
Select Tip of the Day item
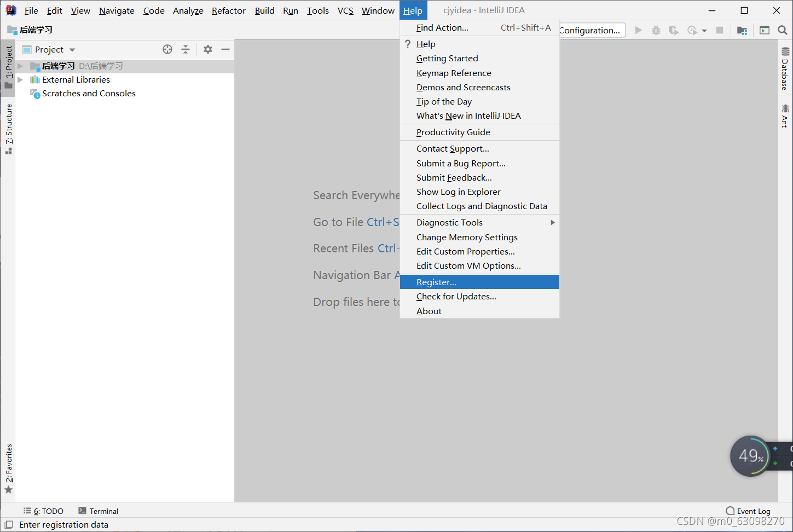pos(479,101)
